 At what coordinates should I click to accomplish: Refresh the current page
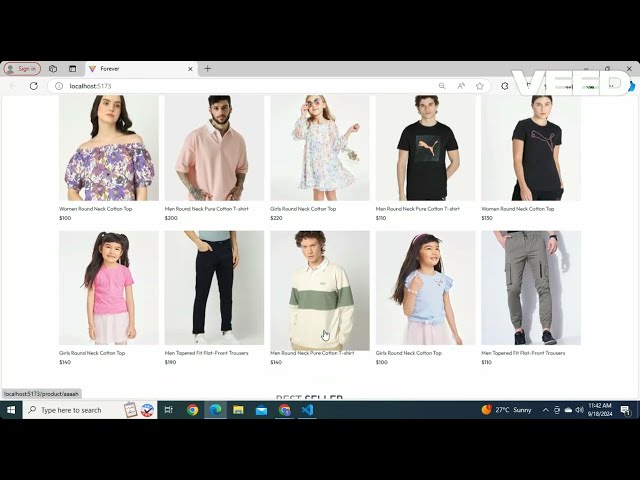[33, 86]
